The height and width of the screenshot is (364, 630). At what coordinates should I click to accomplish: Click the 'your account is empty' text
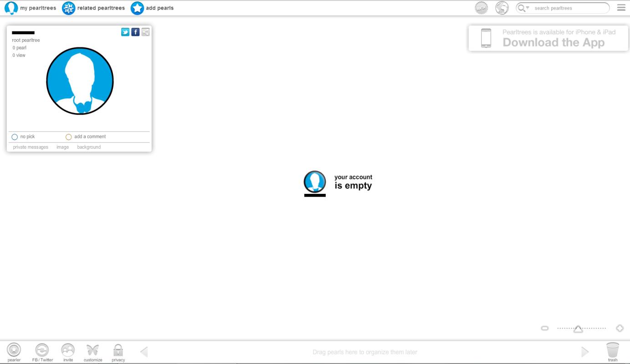click(x=353, y=182)
